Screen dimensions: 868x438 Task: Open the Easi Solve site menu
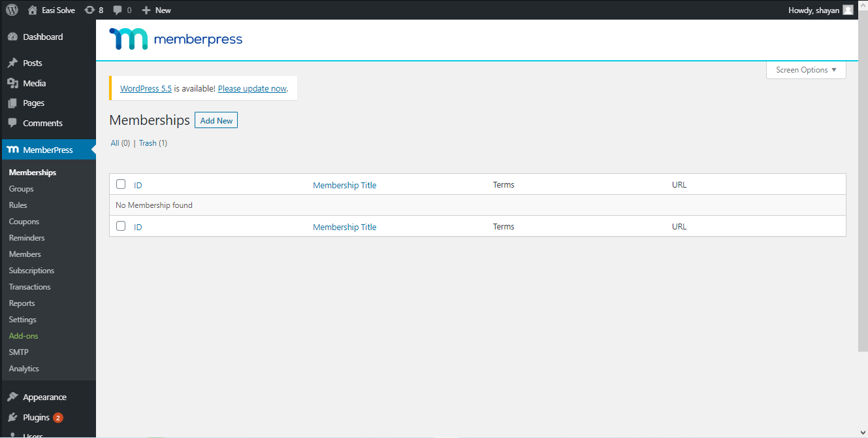point(52,10)
